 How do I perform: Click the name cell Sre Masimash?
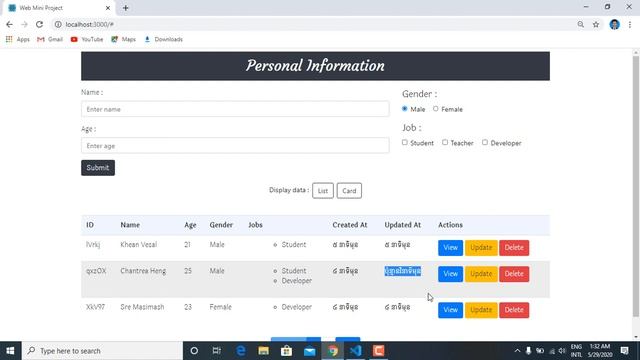pos(142,307)
